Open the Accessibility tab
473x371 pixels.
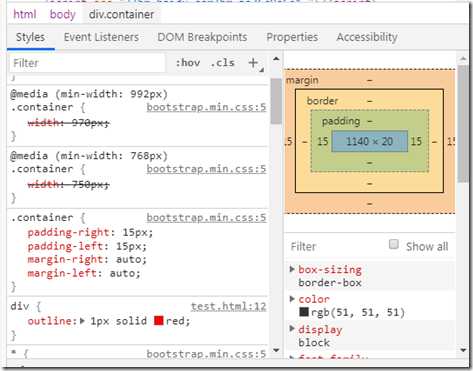367,37
